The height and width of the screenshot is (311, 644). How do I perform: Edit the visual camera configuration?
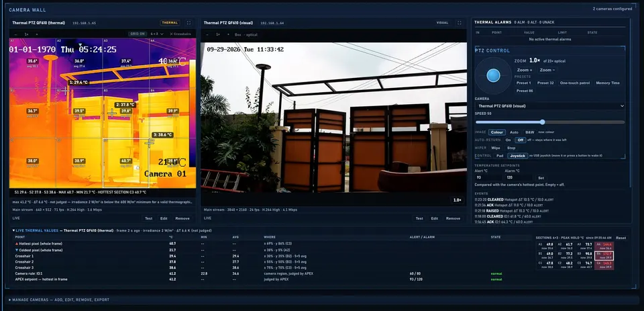(x=435, y=218)
